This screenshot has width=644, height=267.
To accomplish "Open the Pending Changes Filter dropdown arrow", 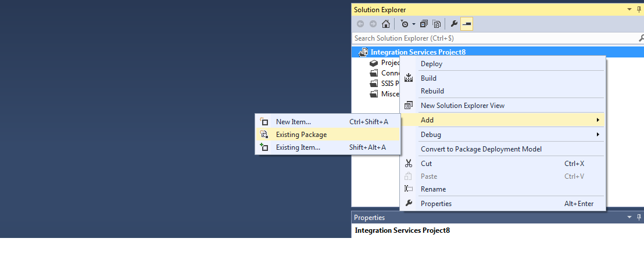I will [x=413, y=24].
